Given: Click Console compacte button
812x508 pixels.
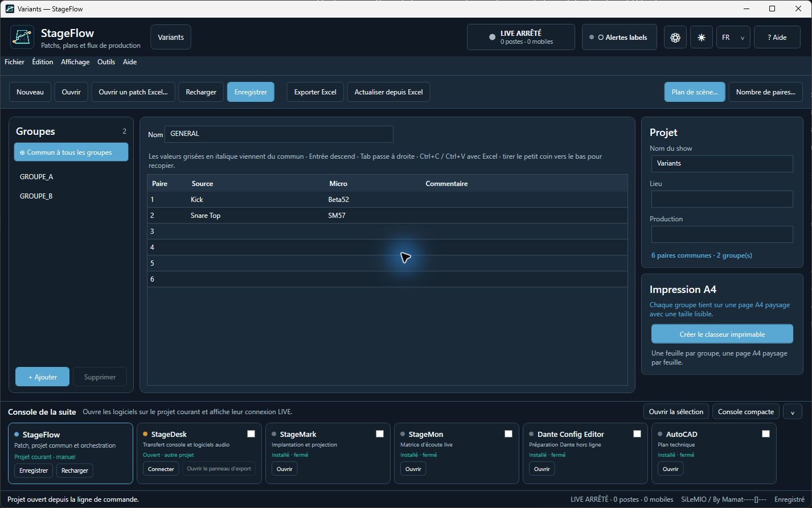Looking at the screenshot, I should click(746, 412).
